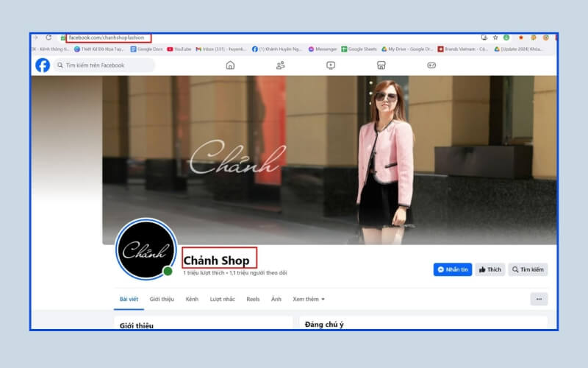Open the Google Docs bookmark
The image size is (588, 368).
tap(146, 49)
